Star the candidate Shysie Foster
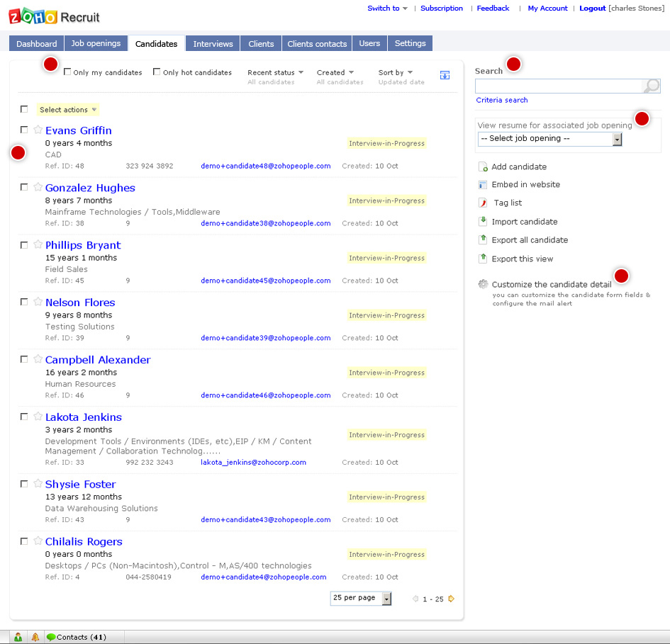 pos(38,483)
